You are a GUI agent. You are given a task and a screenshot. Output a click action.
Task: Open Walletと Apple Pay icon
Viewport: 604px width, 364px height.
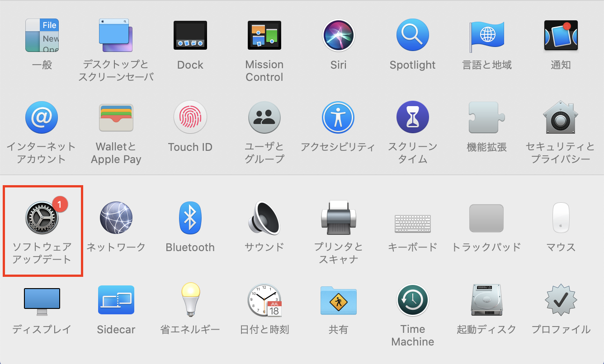116,117
